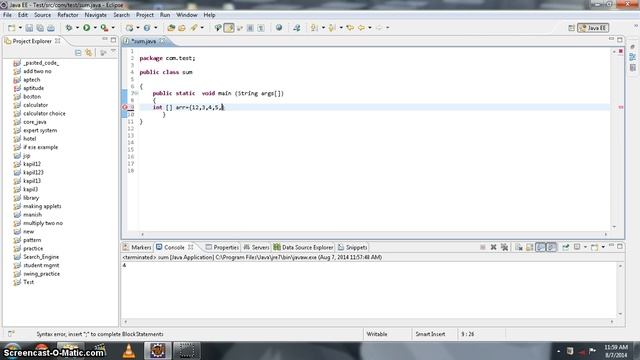Click Last Edit Location icon
Screen dimensions: 640x360
[350, 28]
